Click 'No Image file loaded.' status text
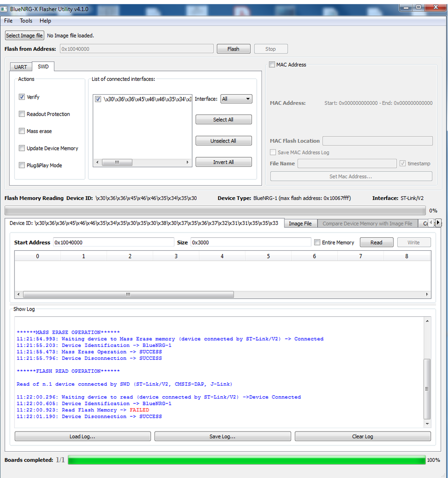448x478 pixels. point(70,36)
